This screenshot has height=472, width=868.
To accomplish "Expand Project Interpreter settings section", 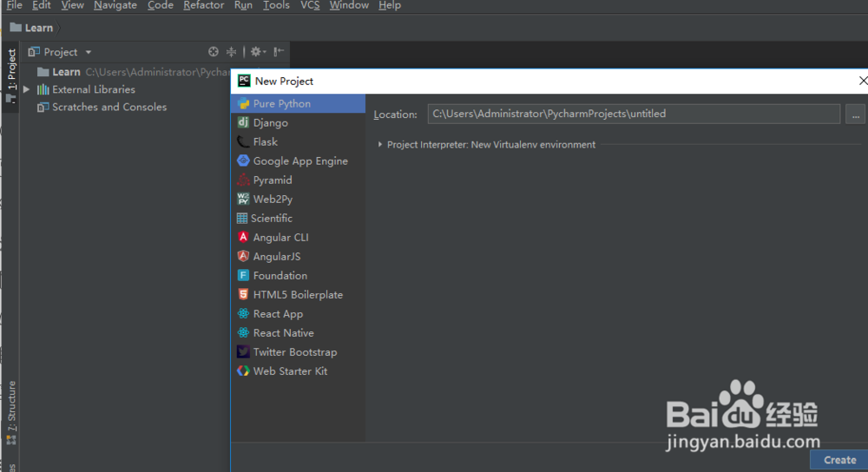I will point(380,144).
